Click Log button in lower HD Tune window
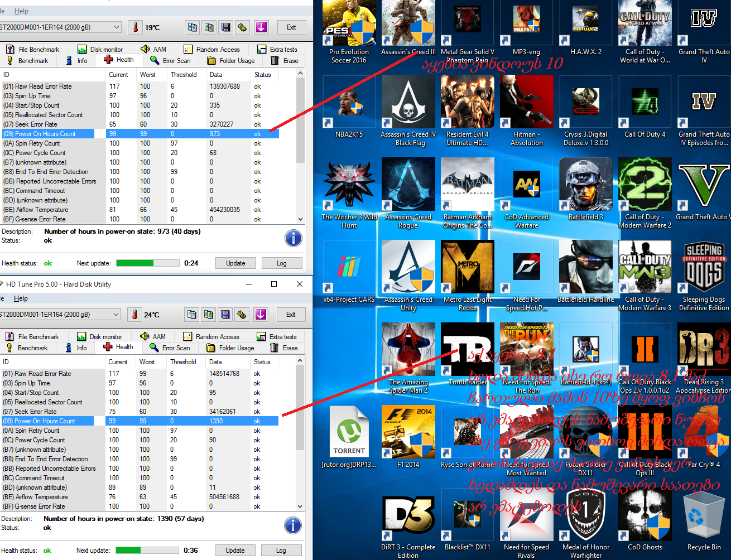The height and width of the screenshot is (560, 731). coord(281,551)
